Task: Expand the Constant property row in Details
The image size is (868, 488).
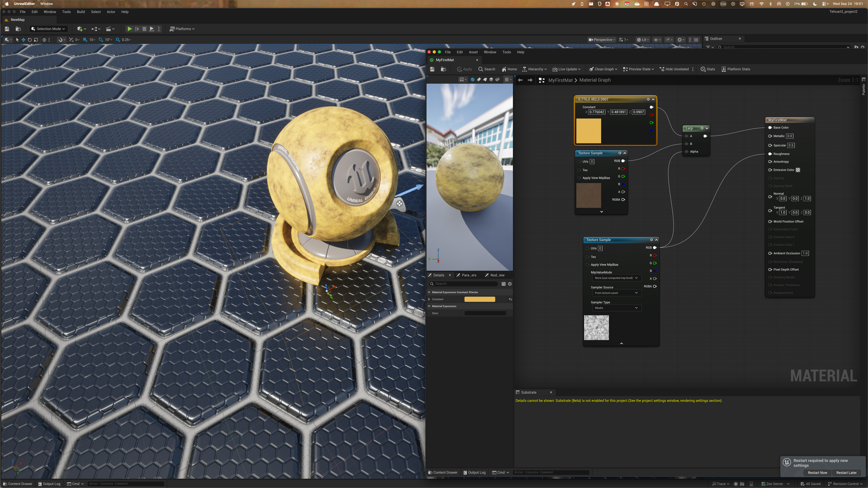Action: click(x=429, y=299)
